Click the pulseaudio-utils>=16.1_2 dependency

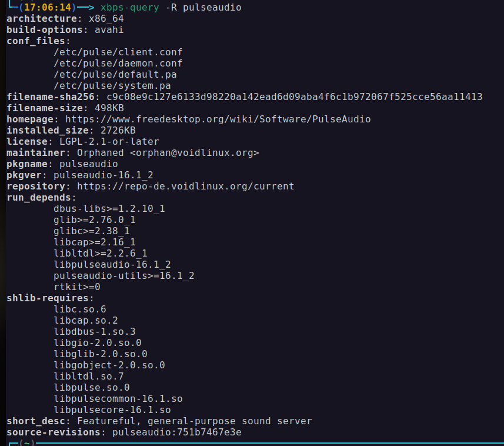tap(124, 275)
